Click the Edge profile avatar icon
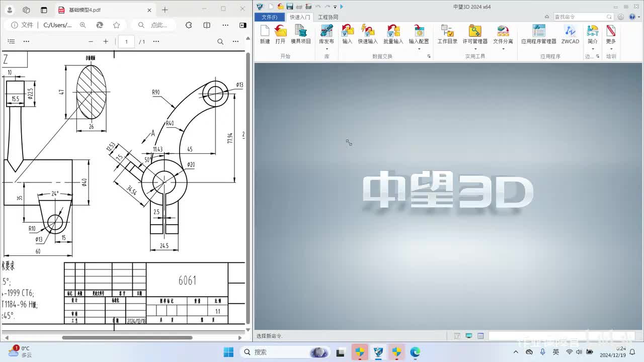The width and height of the screenshot is (644, 362). pos(10,10)
